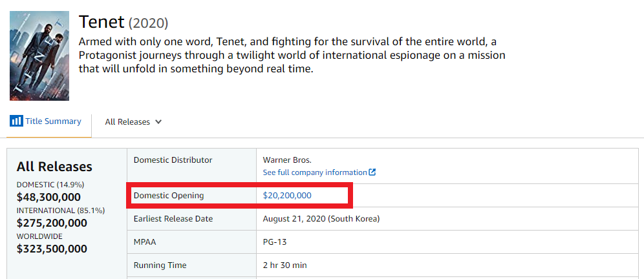The width and height of the screenshot is (644, 279).
Task: Click the All Releases summary panel heading
Action: pyautogui.click(x=54, y=167)
